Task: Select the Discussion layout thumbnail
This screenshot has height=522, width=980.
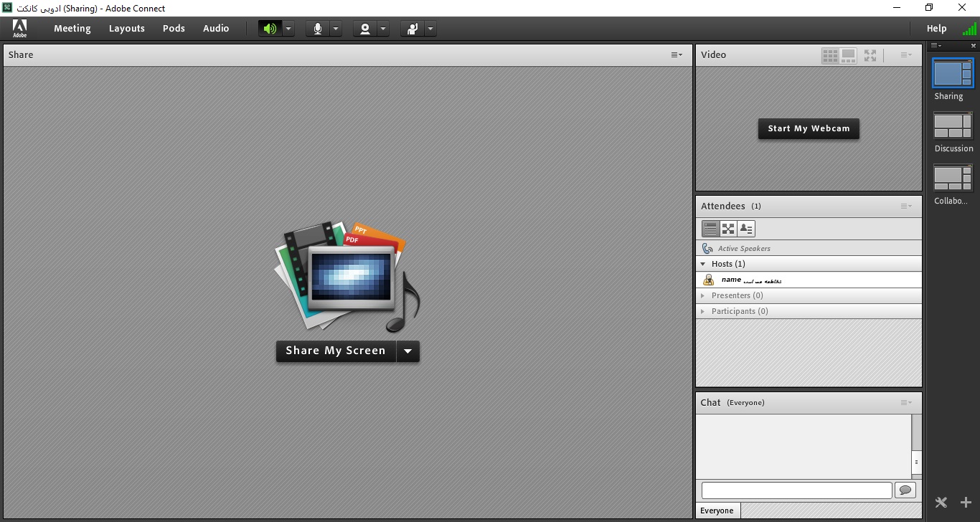Action: 953,126
